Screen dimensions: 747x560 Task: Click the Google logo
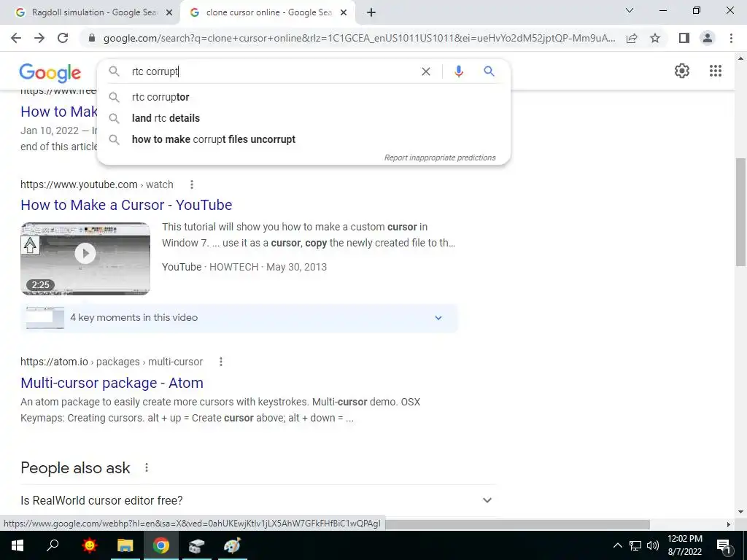click(50, 72)
